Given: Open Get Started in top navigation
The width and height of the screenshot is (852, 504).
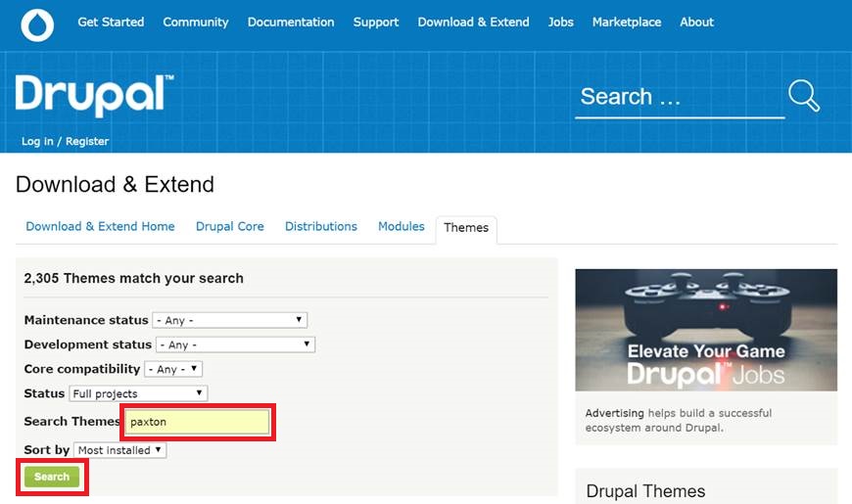Looking at the screenshot, I should [x=111, y=23].
